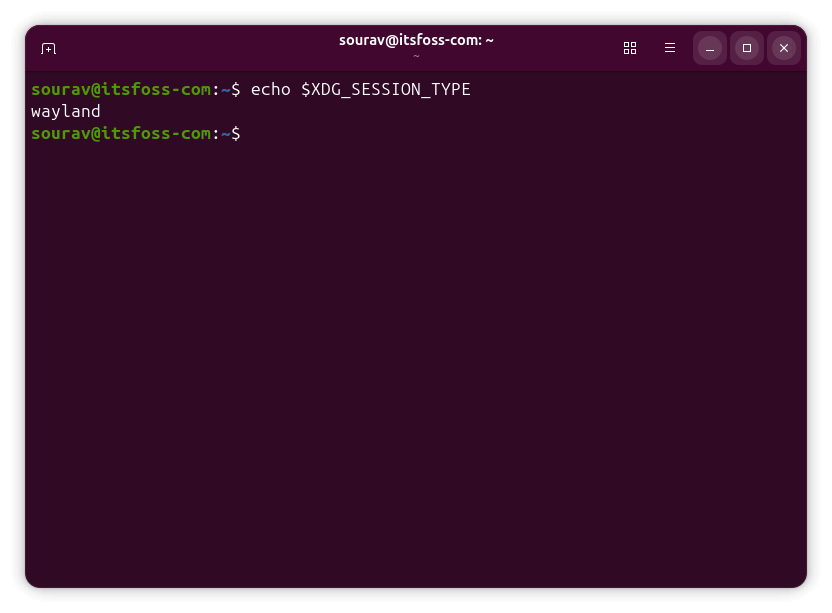The width and height of the screenshot is (832, 613).
Task: Place cursor at the shell prompt
Action: click(248, 133)
